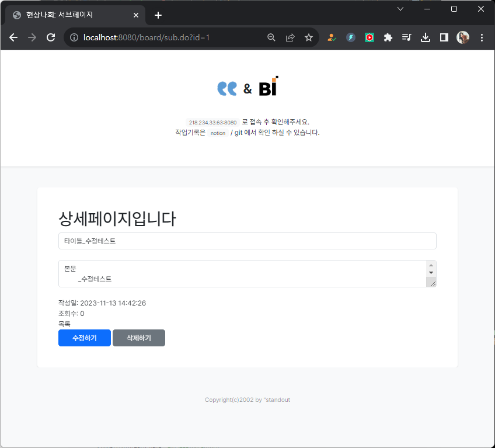Open the red play-button extension icon
495x448 pixels.
click(x=369, y=37)
